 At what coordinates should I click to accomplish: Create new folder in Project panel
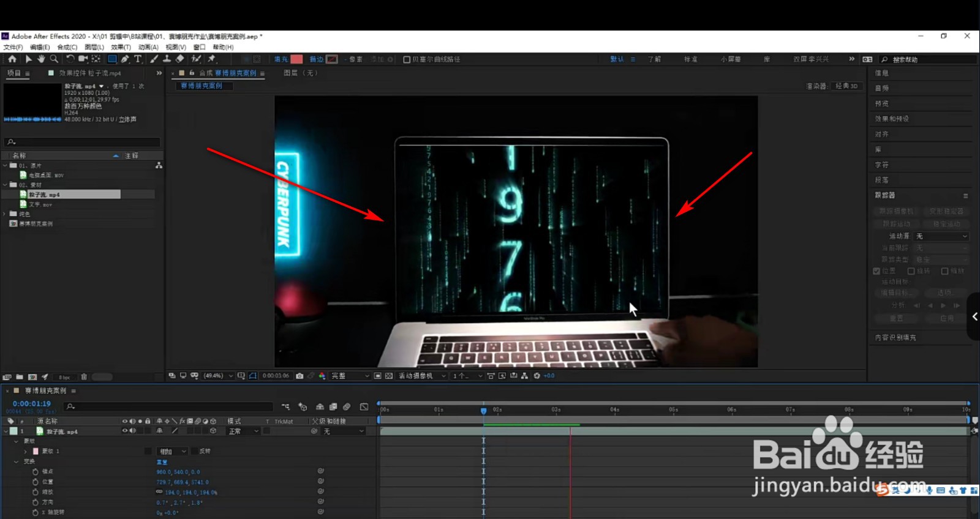[x=20, y=377]
